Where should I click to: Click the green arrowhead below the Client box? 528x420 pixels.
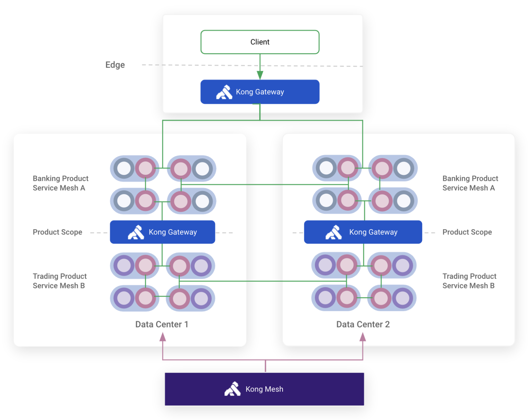click(x=260, y=75)
